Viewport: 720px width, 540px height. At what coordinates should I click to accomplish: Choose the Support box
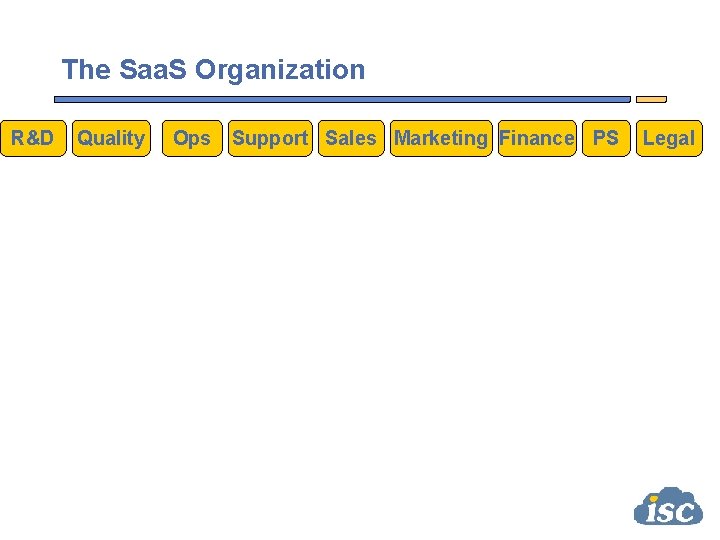270,138
